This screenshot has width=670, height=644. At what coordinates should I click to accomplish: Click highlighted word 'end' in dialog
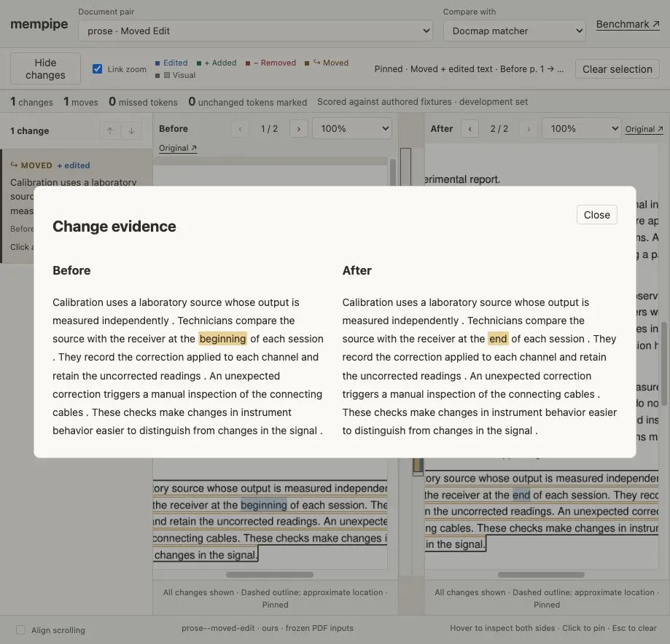pyautogui.click(x=498, y=339)
